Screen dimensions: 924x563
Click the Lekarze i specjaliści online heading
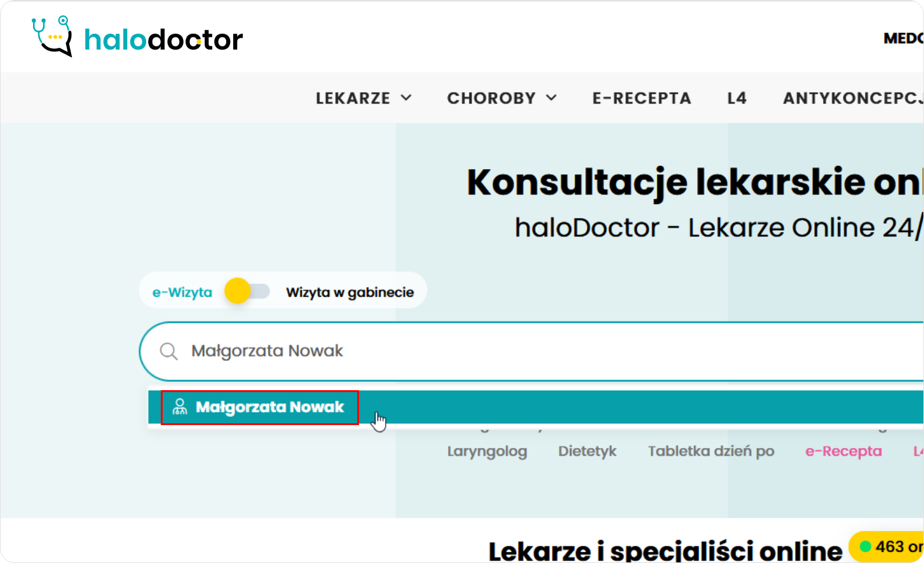point(665,551)
